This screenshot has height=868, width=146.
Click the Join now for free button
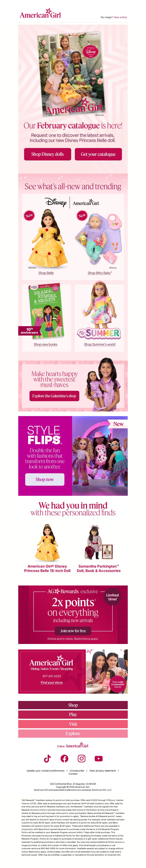(73, 631)
